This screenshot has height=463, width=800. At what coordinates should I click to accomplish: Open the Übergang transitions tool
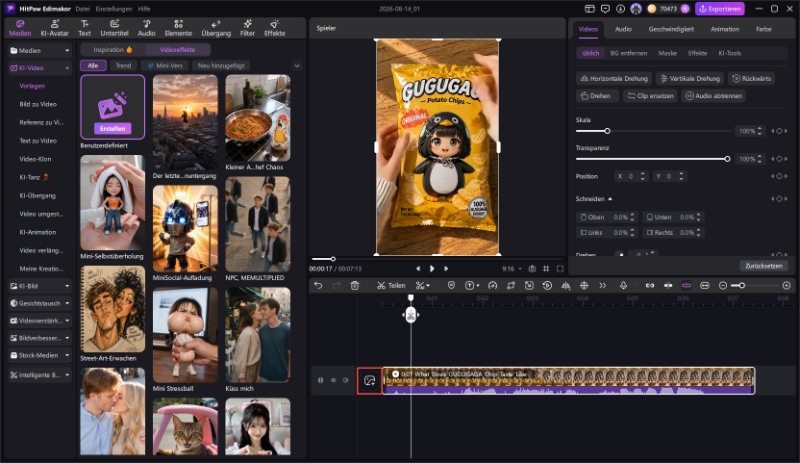coord(216,28)
